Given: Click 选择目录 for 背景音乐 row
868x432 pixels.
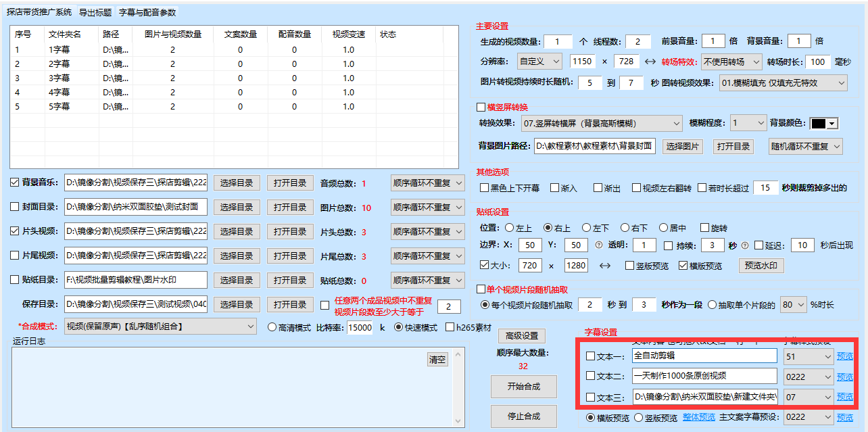Looking at the screenshot, I should (x=237, y=183).
